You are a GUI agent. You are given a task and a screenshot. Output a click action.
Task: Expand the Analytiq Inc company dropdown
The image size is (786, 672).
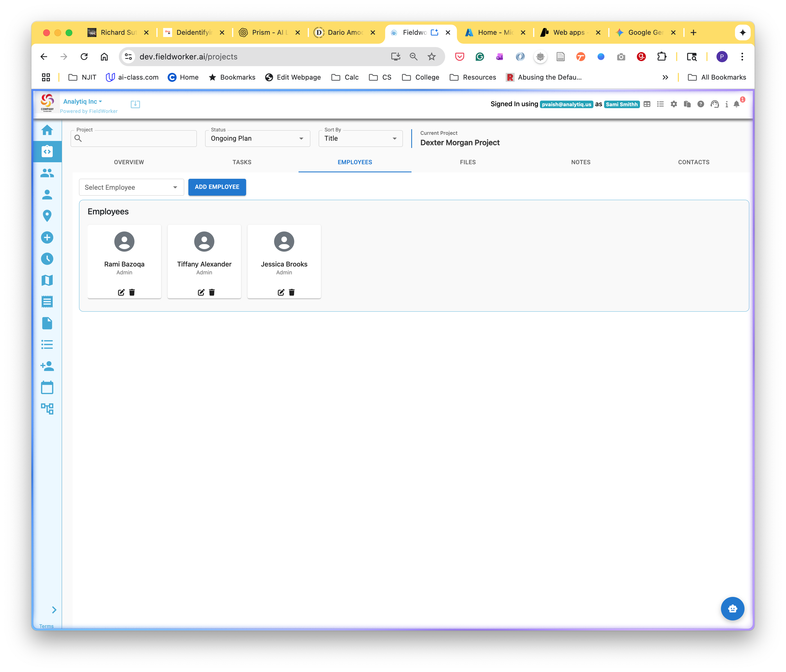click(x=83, y=102)
